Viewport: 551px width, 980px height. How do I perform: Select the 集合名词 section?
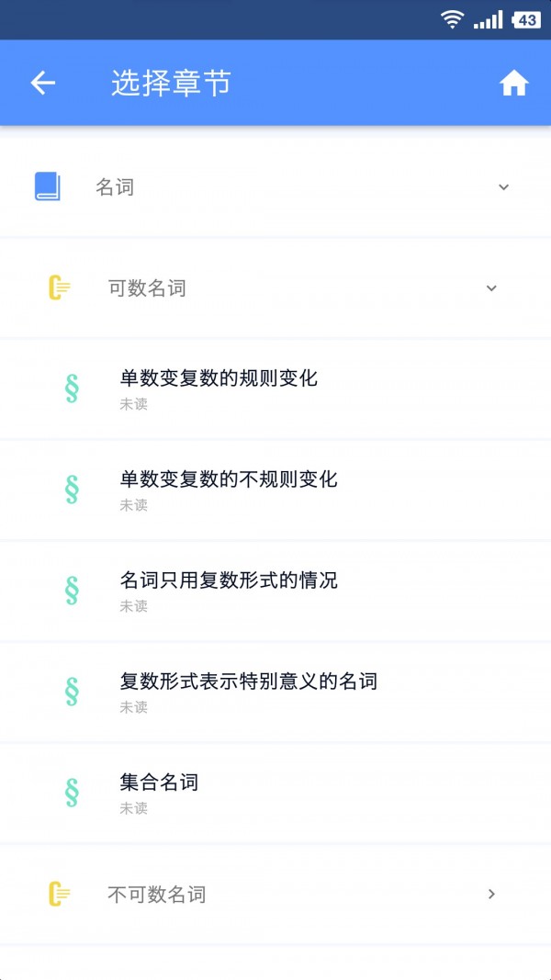pyautogui.click(x=275, y=794)
